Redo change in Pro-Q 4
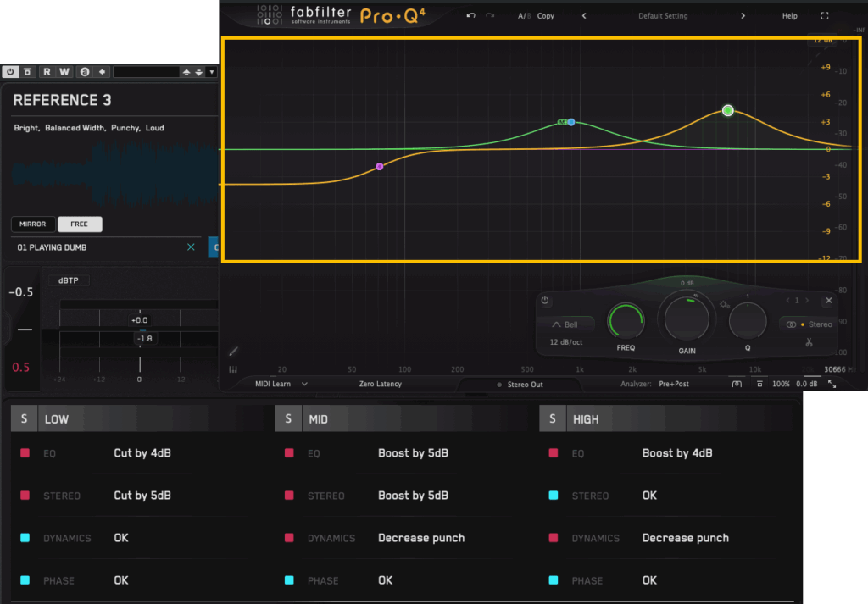868x604 pixels. (490, 15)
